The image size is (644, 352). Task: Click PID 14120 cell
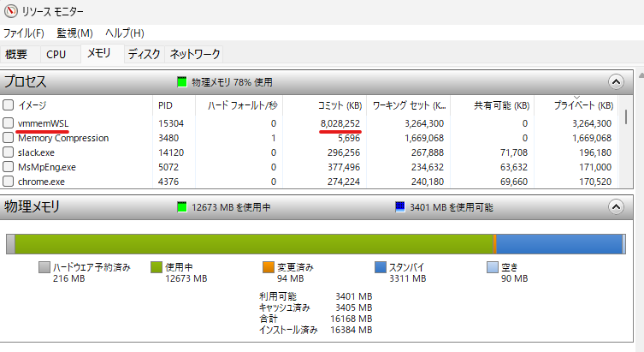pos(171,152)
